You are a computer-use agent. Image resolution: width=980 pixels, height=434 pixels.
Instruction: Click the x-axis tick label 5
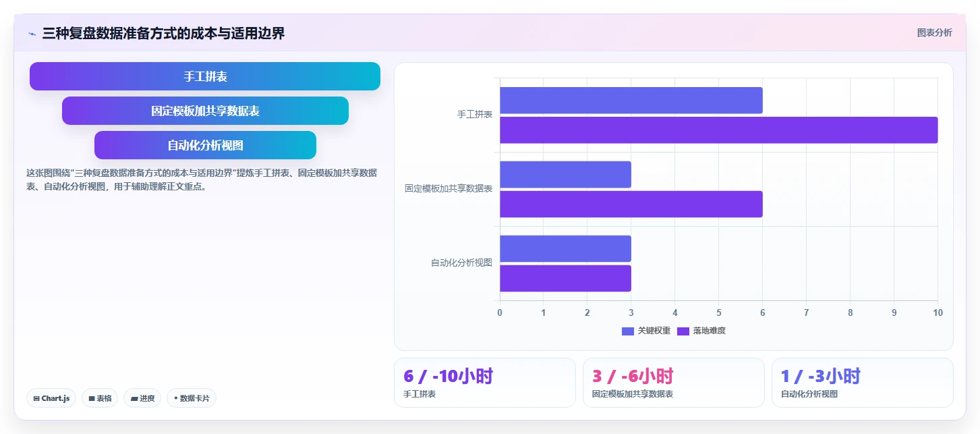pos(719,313)
